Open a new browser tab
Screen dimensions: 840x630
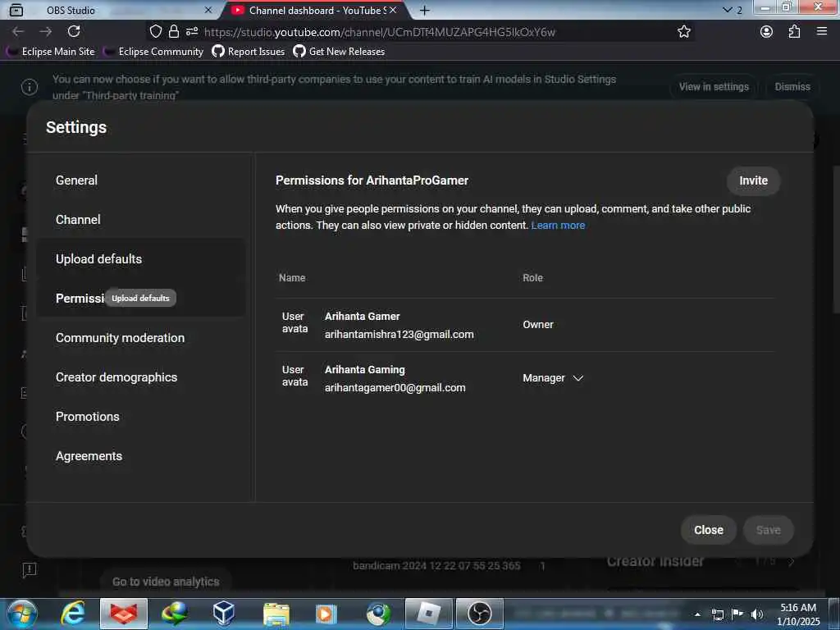(424, 10)
